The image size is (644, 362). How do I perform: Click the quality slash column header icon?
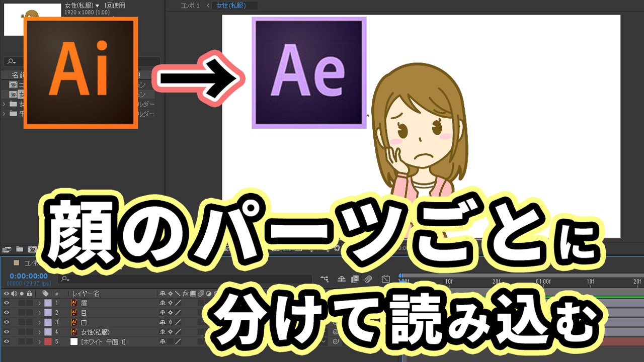point(178,293)
